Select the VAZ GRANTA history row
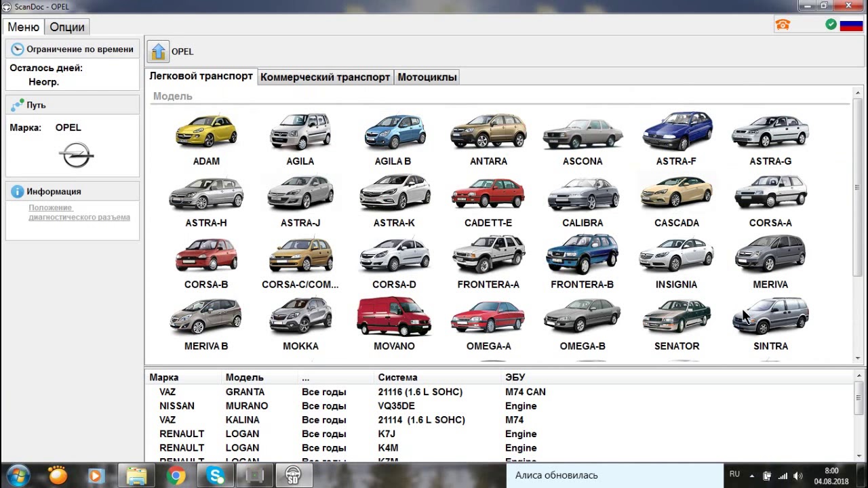868x488 pixels. (500, 392)
